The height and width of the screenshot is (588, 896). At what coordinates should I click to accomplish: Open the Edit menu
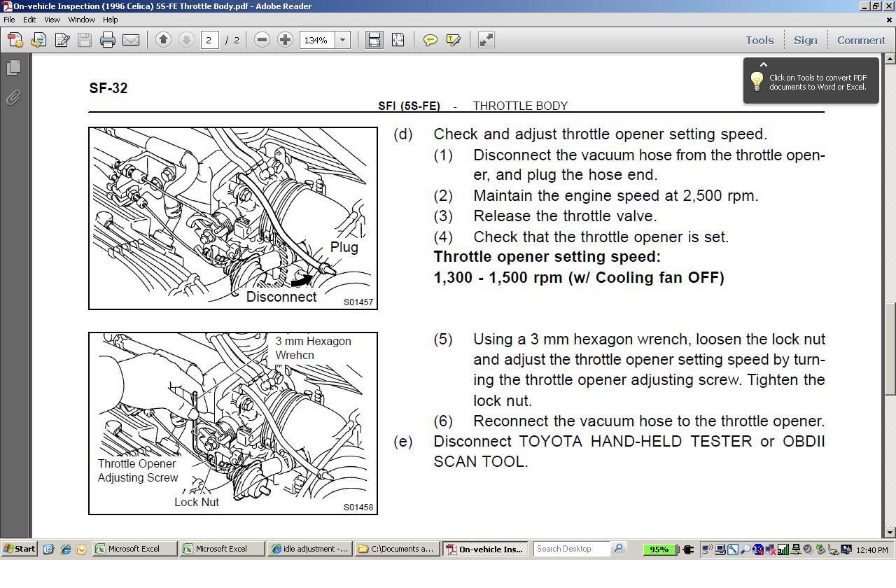tap(29, 20)
